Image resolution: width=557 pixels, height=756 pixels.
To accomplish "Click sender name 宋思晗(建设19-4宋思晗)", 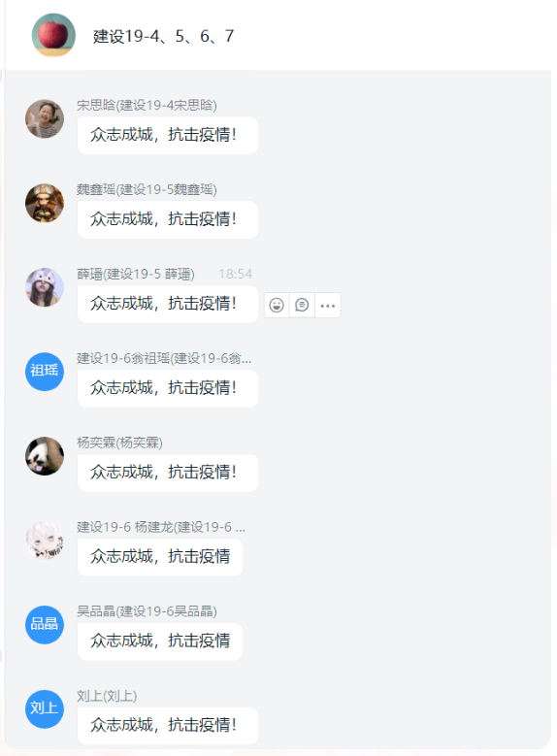I will click(x=147, y=105).
